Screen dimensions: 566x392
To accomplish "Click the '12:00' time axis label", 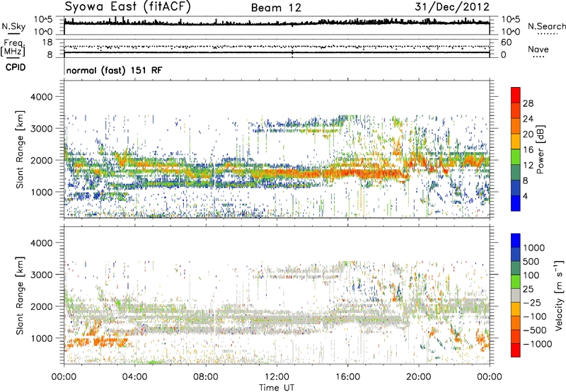I will (x=277, y=376).
